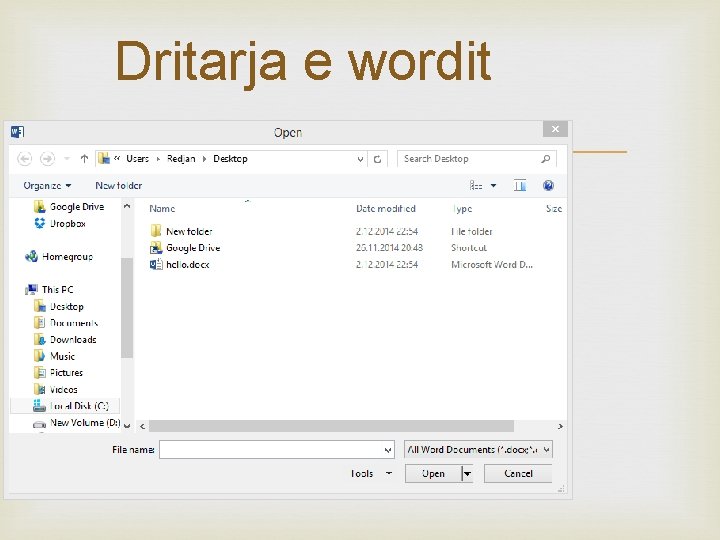The width and height of the screenshot is (720, 540).
Task: Click the Open button
Action: click(x=433, y=473)
